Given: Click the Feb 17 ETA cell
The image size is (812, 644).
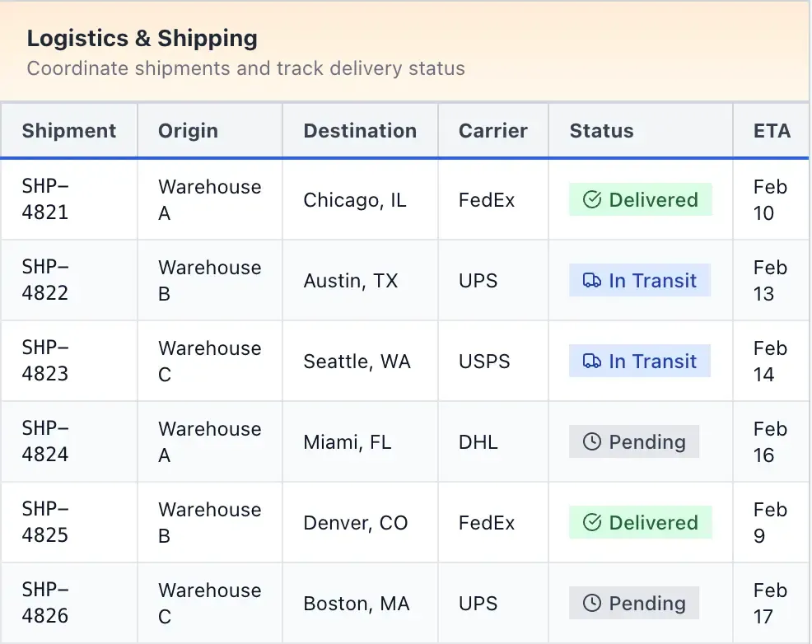Looking at the screenshot, I should click(x=770, y=604).
